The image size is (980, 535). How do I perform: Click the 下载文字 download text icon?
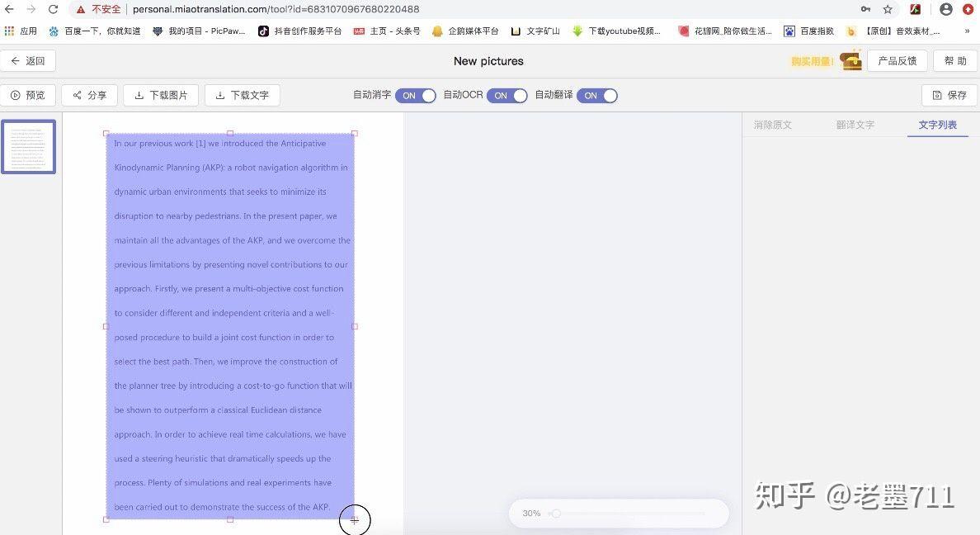tap(219, 95)
